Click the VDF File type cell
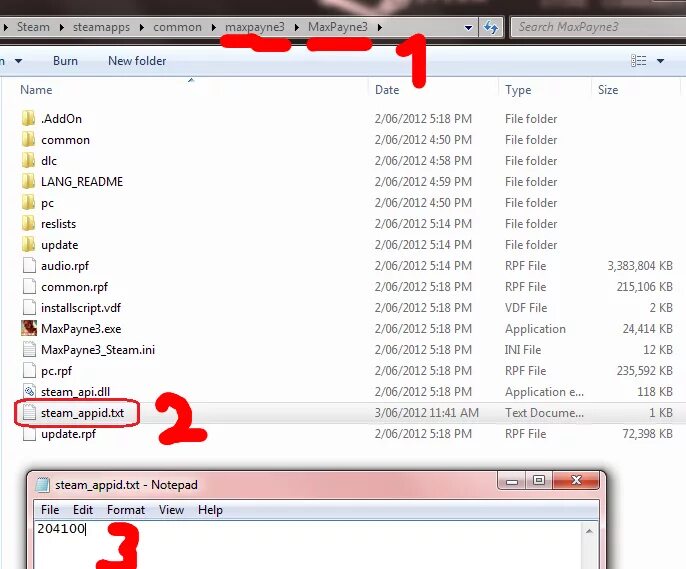 click(x=526, y=308)
